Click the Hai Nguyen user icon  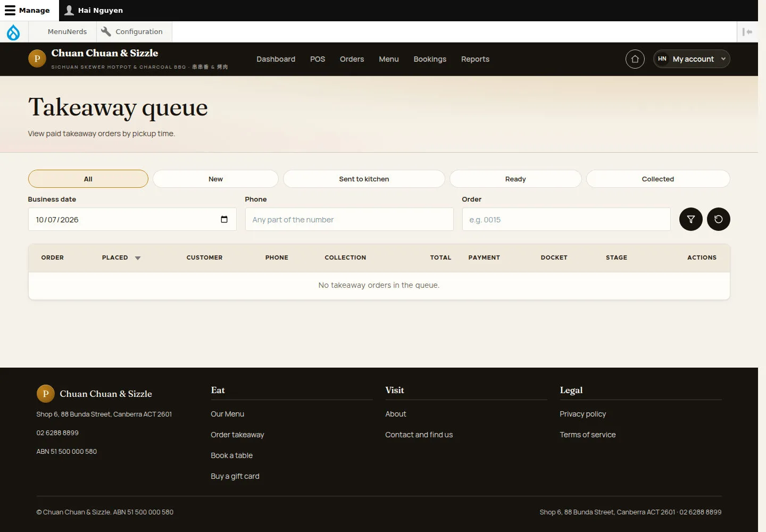pos(69,10)
